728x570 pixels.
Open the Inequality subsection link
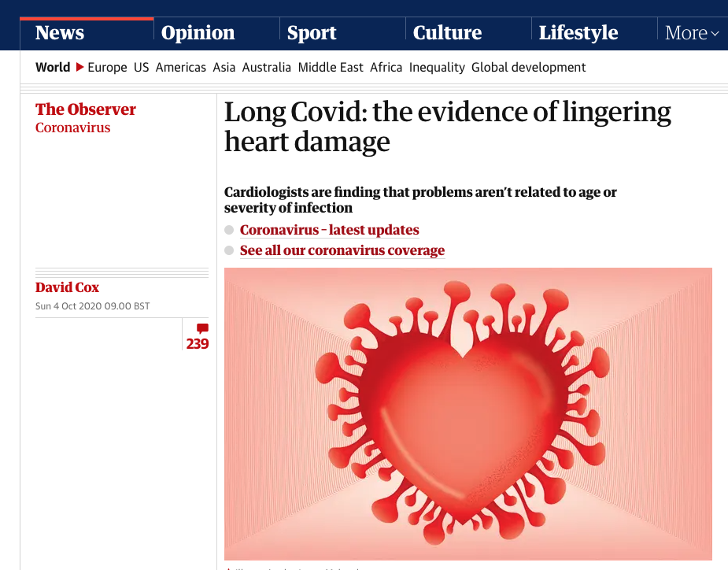[x=437, y=68]
